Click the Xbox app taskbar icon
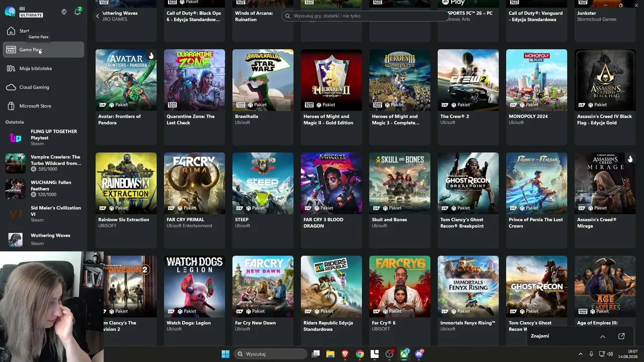 pos(404,354)
